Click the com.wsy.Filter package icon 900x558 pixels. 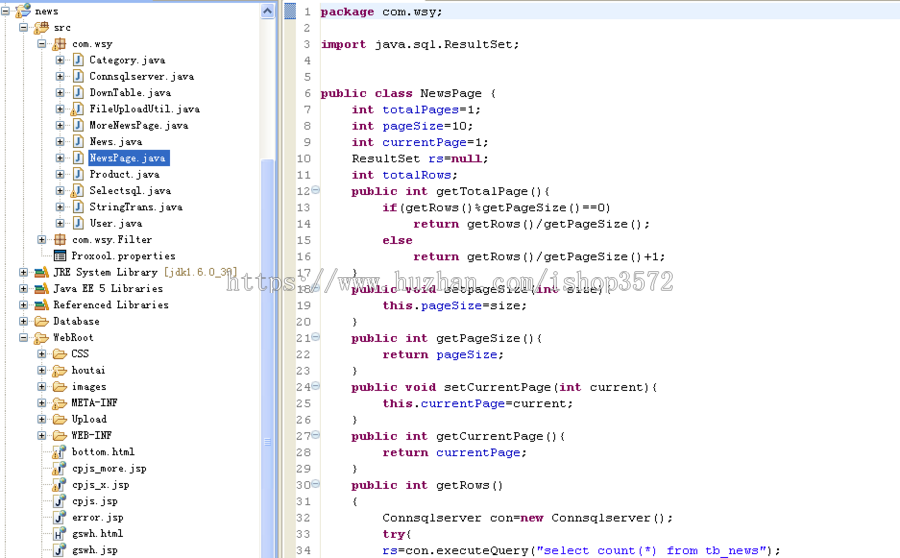[x=60, y=239]
